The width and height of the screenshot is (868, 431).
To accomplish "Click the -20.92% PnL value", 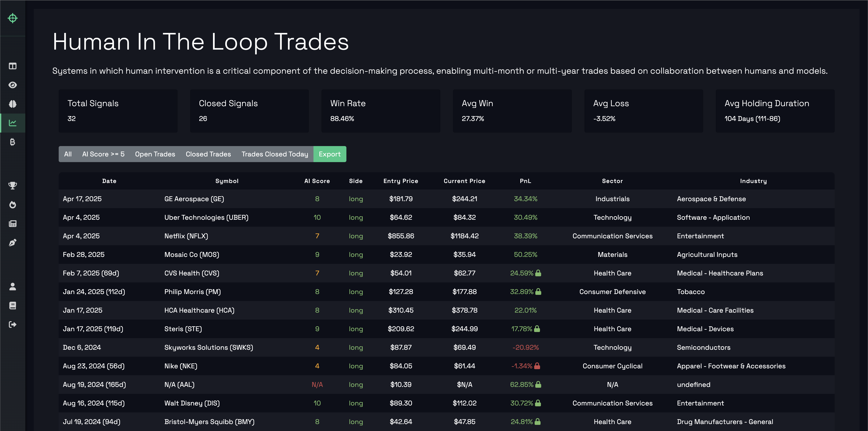I will click(x=525, y=347).
